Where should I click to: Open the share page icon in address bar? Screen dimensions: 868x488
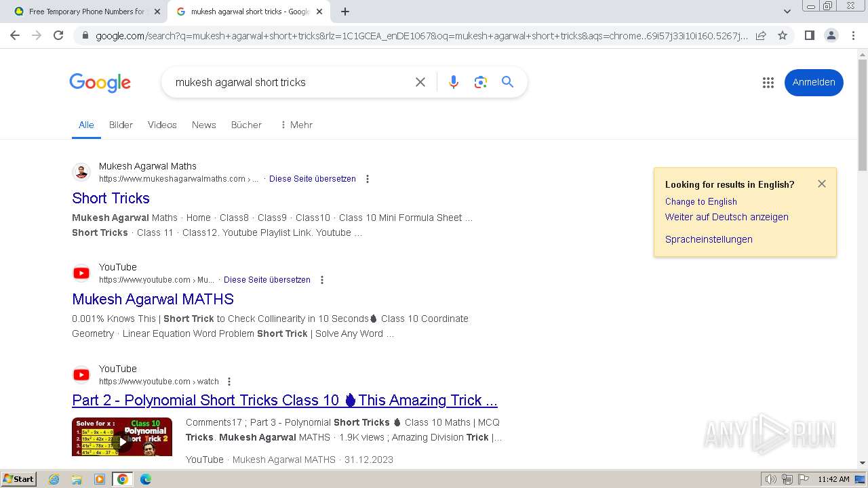point(761,35)
